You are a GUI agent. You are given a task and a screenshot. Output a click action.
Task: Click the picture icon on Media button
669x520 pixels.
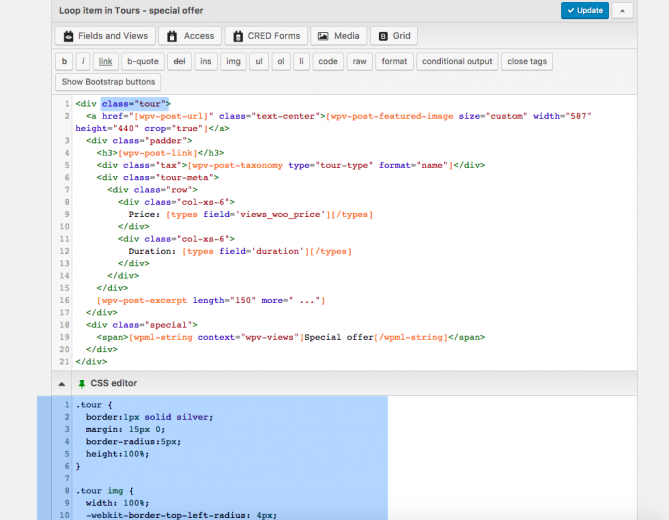click(x=323, y=36)
